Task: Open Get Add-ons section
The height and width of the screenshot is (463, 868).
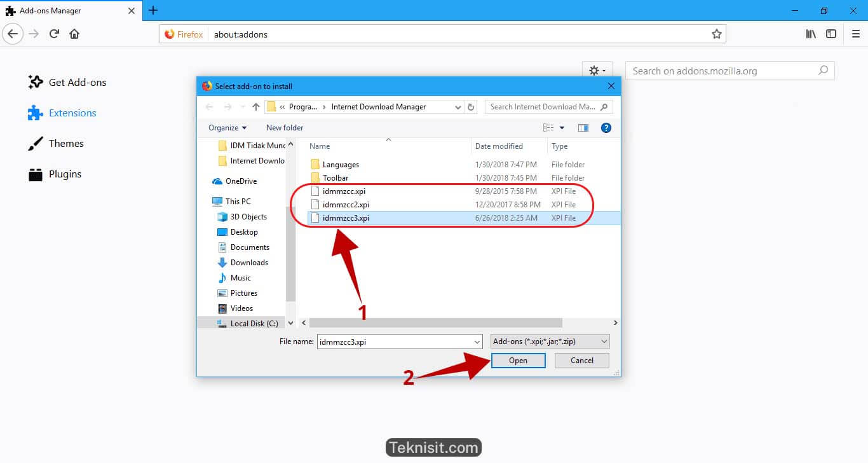Action: (67, 82)
